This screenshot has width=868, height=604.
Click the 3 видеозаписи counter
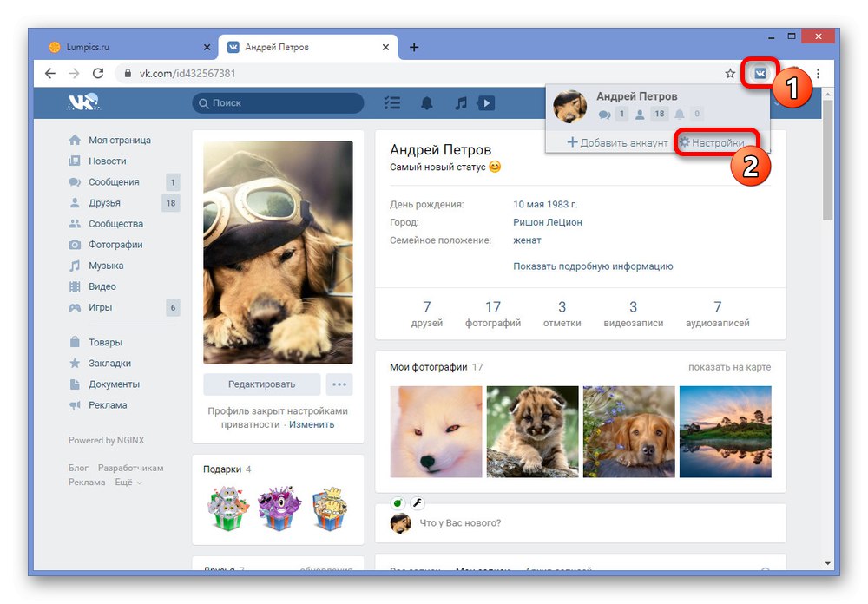(634, 314)
